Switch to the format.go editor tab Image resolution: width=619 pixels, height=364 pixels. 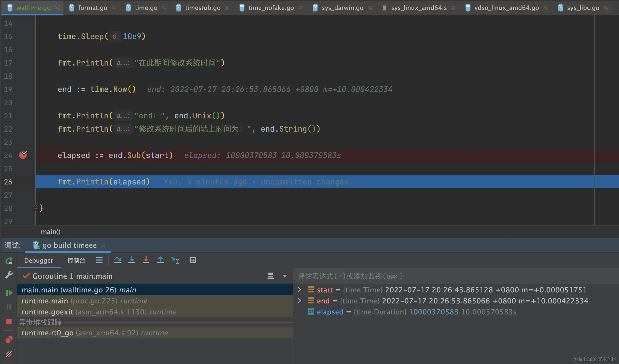click(92, 8)
